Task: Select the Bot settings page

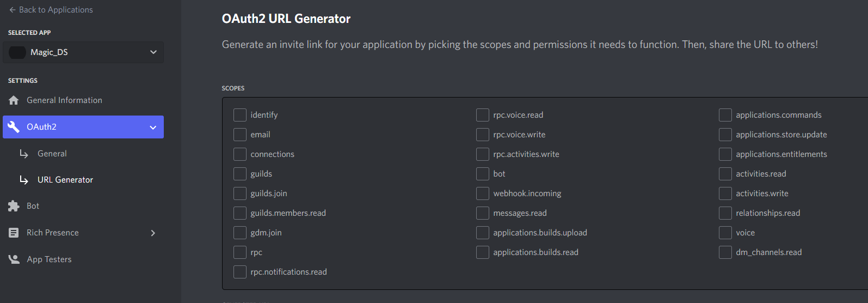Action: click(33, 206)
